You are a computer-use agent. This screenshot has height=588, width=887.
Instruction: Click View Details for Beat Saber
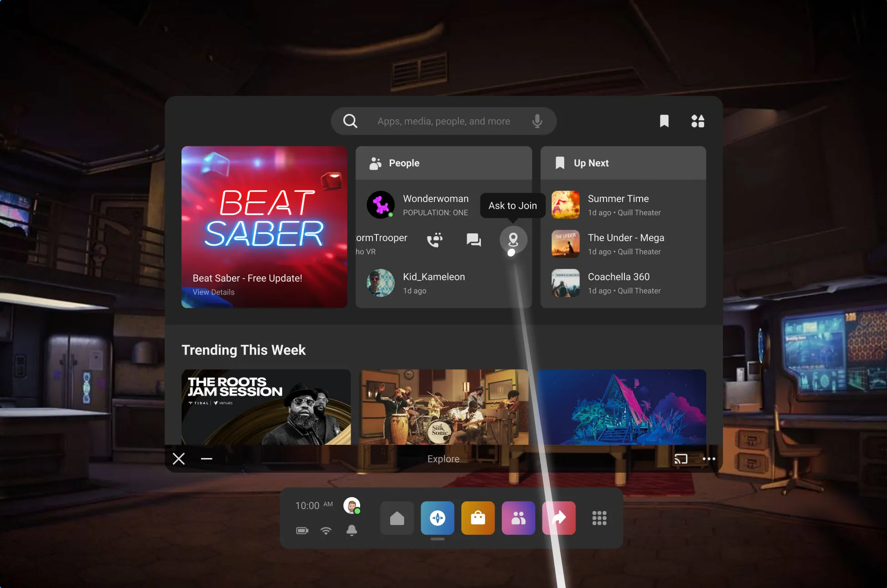coord(213,292)
